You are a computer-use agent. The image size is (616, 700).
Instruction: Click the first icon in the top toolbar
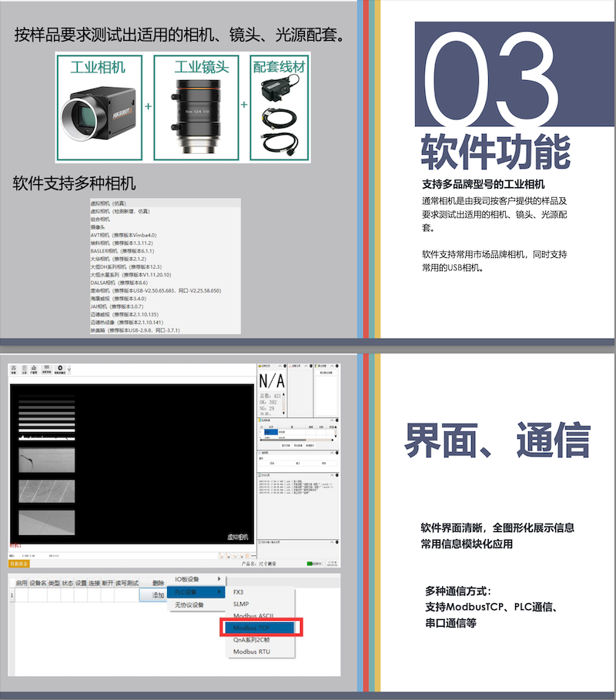click(14, 370)
